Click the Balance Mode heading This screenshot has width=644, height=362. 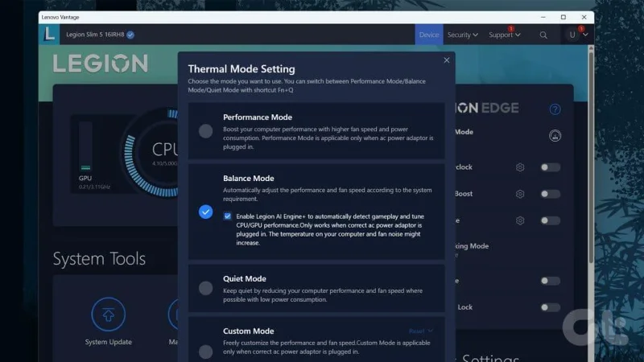249,178
